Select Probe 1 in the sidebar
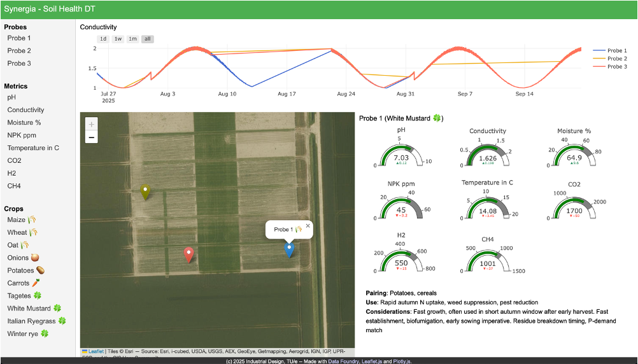638x364 pixels. click(19, 38)
